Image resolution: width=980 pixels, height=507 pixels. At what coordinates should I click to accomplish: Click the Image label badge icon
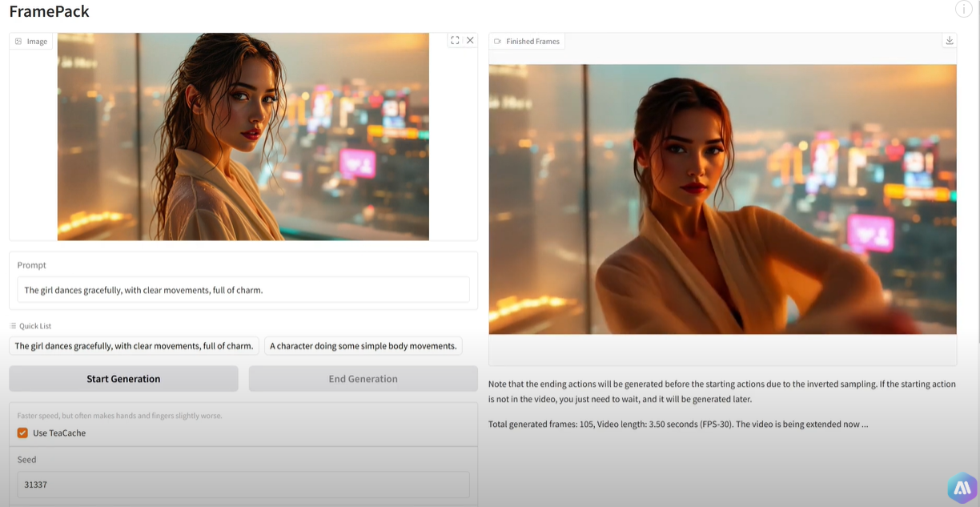18,41
